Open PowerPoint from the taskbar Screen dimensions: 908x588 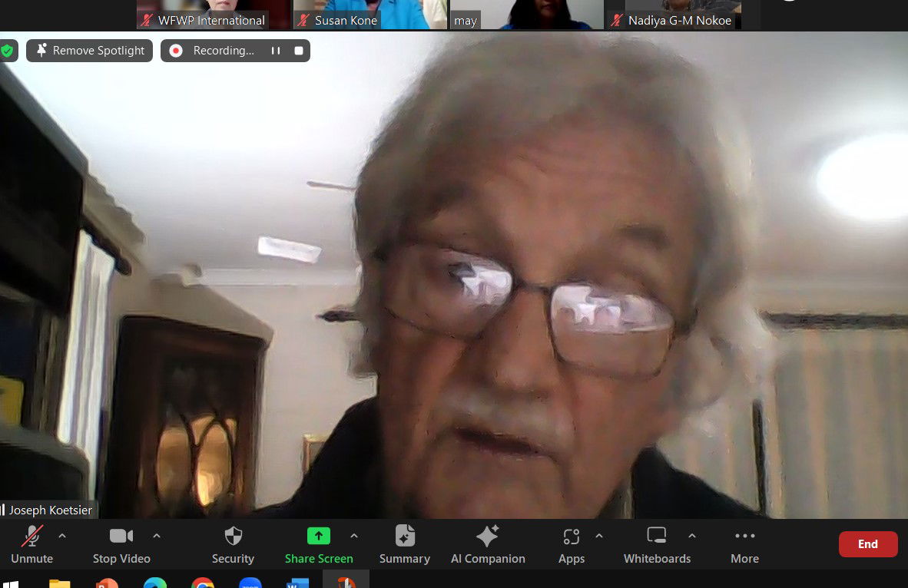[x=107, y=583]
